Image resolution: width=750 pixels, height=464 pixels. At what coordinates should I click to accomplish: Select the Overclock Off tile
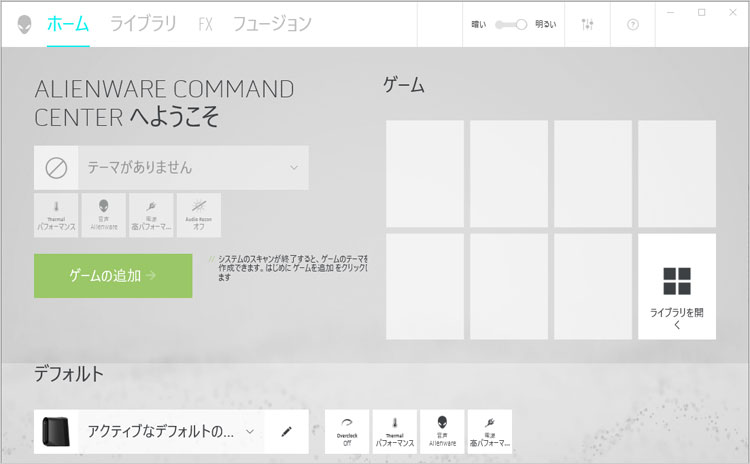347,431
